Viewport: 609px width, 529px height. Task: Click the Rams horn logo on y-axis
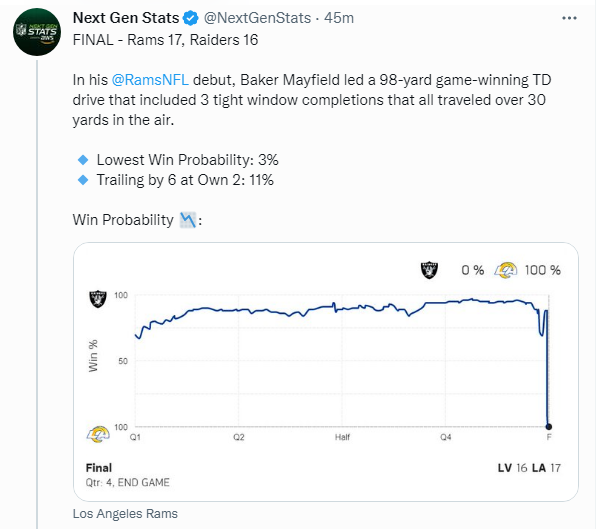pyautogui.click(x=99, y=433)
